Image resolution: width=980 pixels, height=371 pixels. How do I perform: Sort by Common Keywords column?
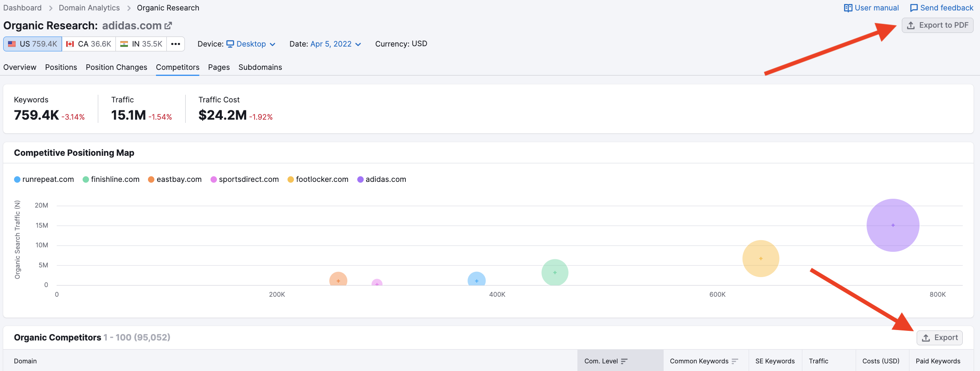[706, 361]
